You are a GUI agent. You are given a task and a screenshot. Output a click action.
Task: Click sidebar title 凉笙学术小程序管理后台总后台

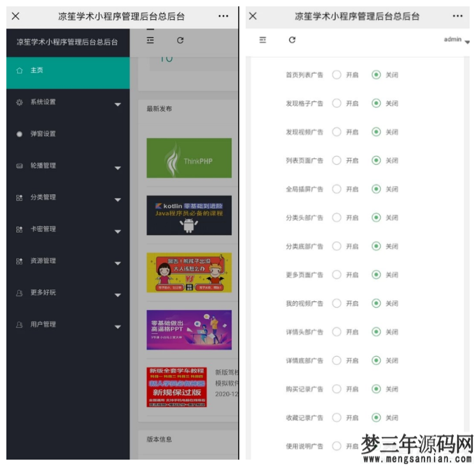click(67, 42)
